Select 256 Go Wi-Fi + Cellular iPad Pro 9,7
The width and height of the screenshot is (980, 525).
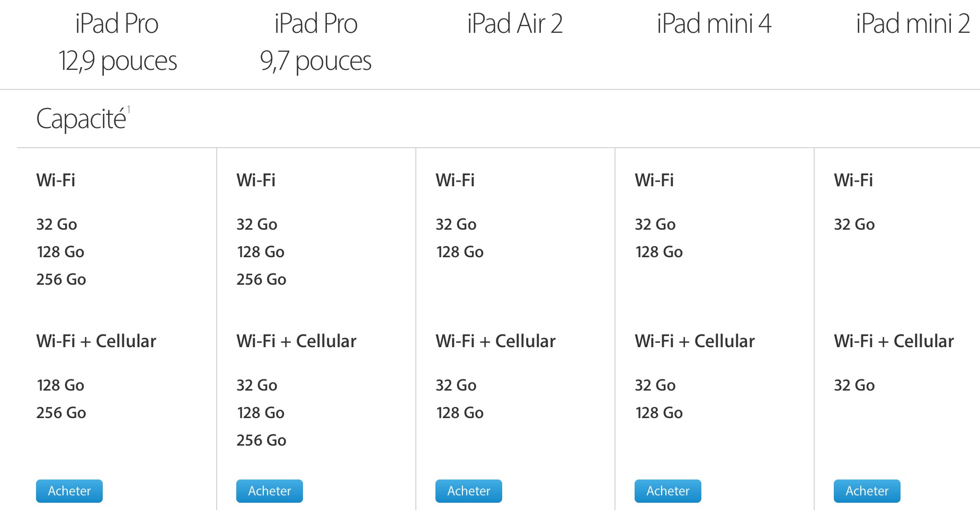[261, 440]
